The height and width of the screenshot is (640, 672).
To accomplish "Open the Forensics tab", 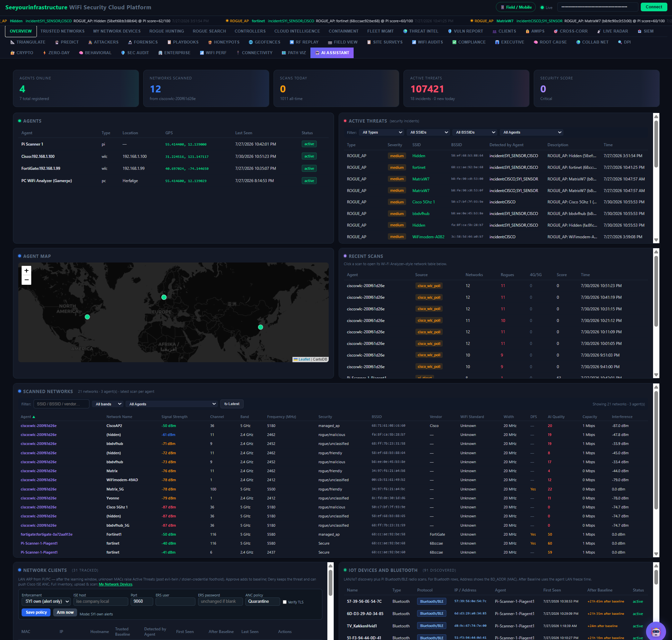I will [x=143, y=42].
